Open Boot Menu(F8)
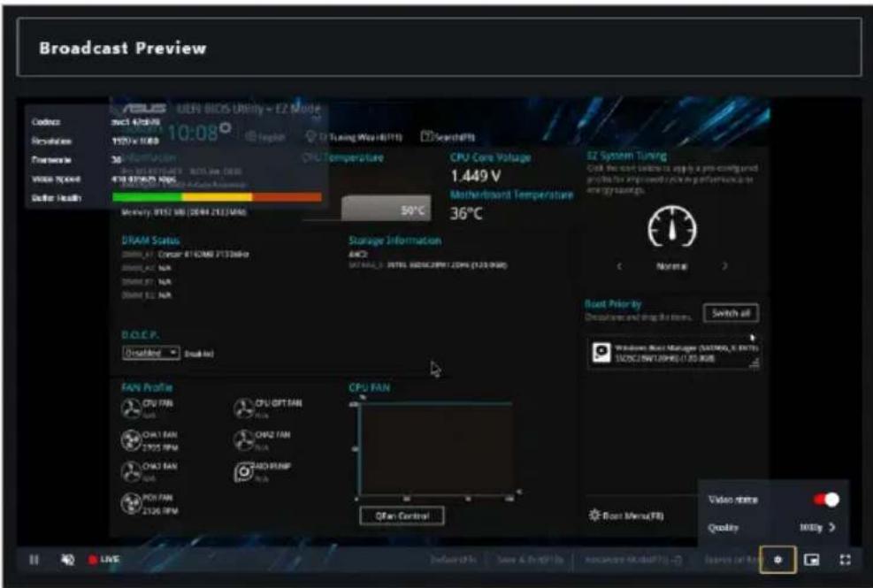The width and height of the screenshot is (873, 588). click(626, 515)
